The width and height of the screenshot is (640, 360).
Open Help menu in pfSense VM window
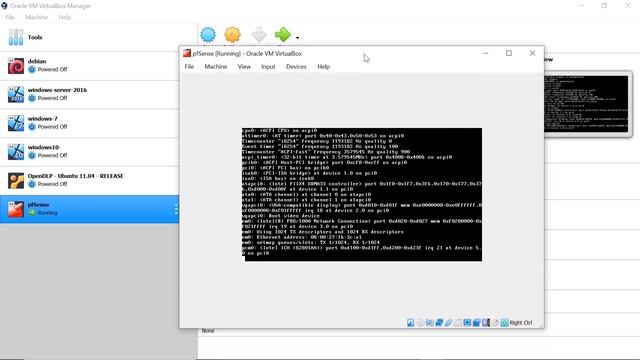point(323,67)
